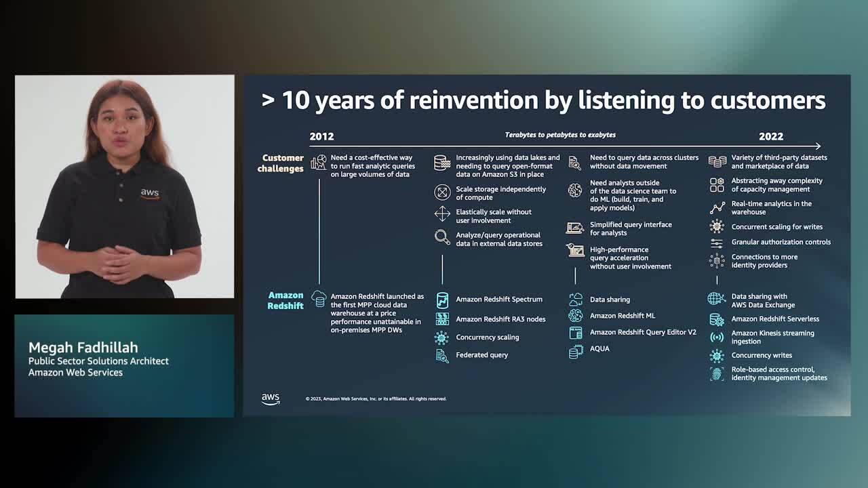Click the AWS logo on presenter's shirt
Viewport: 868px width, 488px height.
tap(150, 193)
